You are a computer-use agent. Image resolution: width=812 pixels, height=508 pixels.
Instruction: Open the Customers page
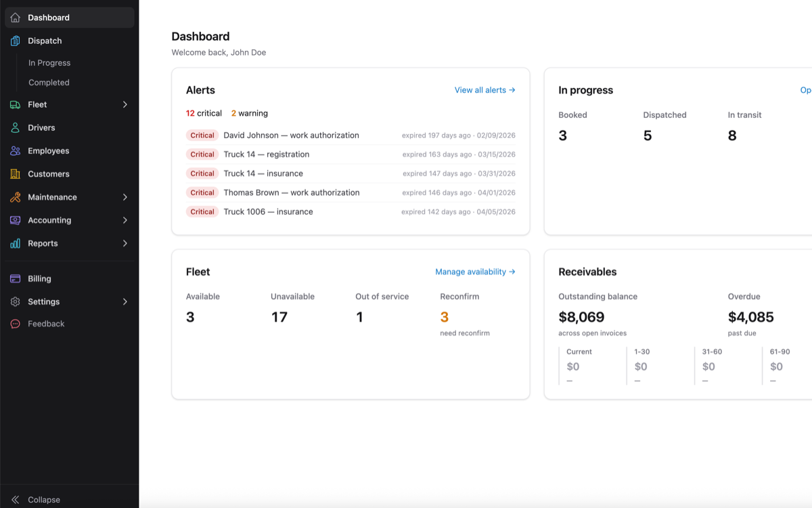click(69, 174)
